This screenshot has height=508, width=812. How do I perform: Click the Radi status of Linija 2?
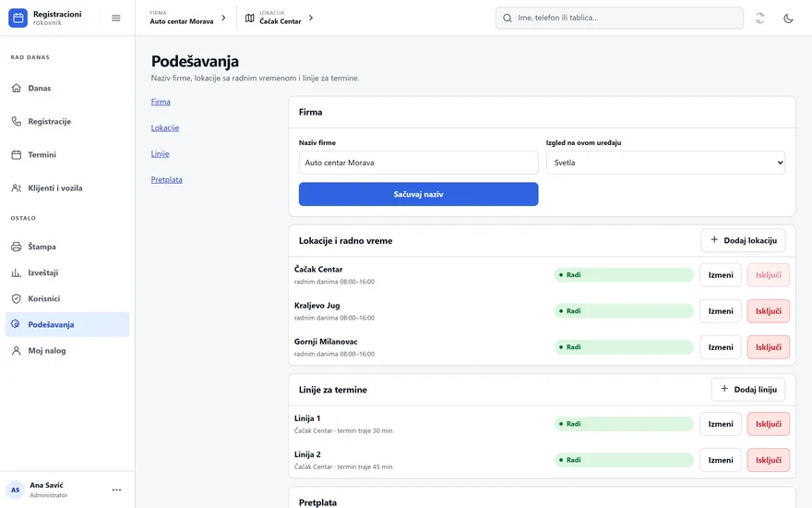[624, 460]
